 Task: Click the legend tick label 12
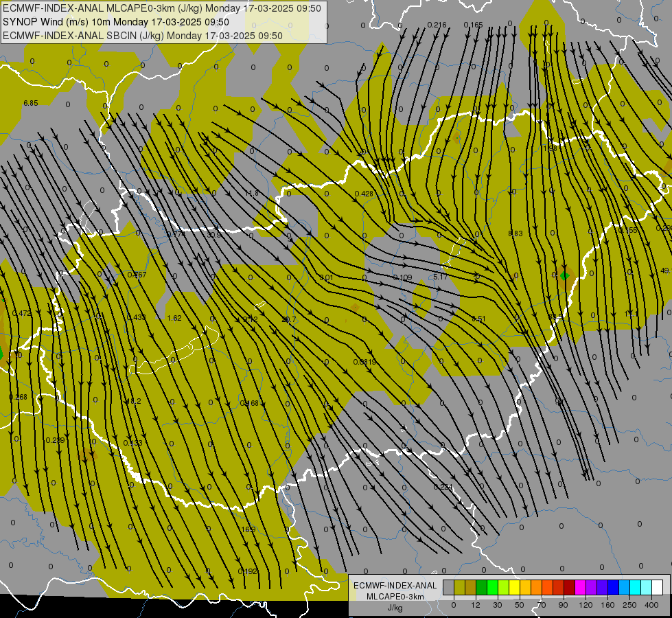point(475,605)
